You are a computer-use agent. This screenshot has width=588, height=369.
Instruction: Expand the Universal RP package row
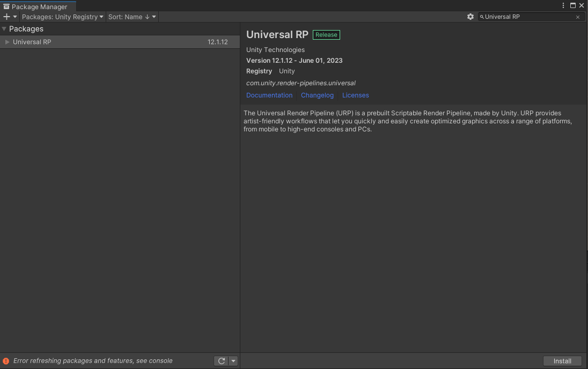7,42
